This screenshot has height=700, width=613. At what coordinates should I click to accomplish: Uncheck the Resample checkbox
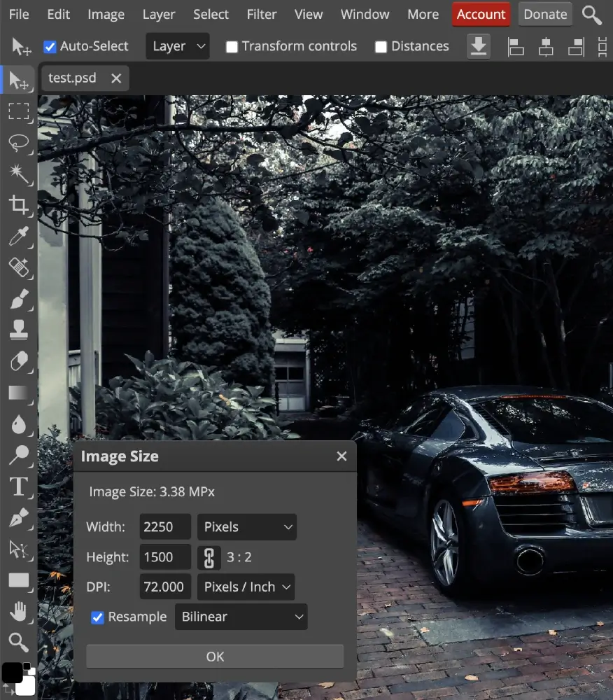[98, 617]
